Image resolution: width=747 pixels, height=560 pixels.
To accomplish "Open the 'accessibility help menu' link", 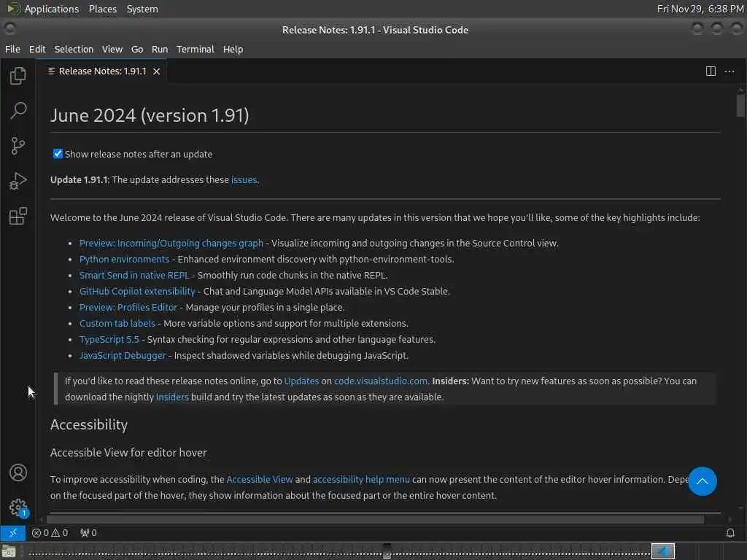I will click(x=361, y=480).
